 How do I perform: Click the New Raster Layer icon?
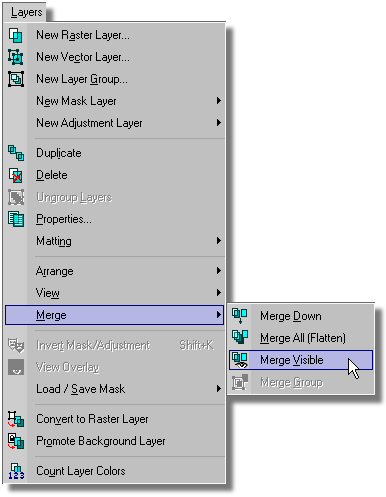pyautogui.click(x=16, y=35)
